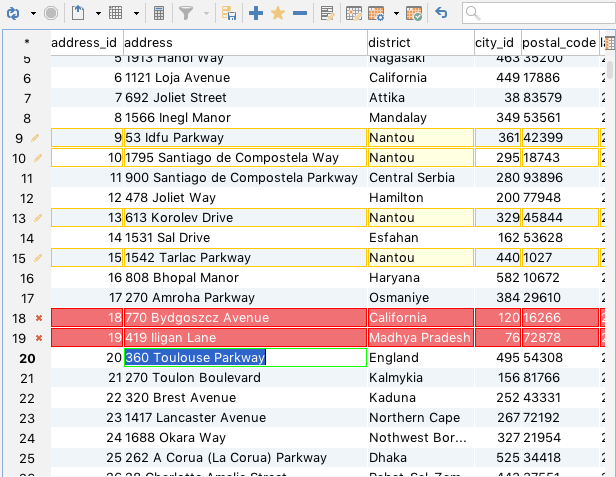This screenshot has width=616, height=477.
Task: Open dropdown next to table settings icon
Action: click(x=395, y=14)
